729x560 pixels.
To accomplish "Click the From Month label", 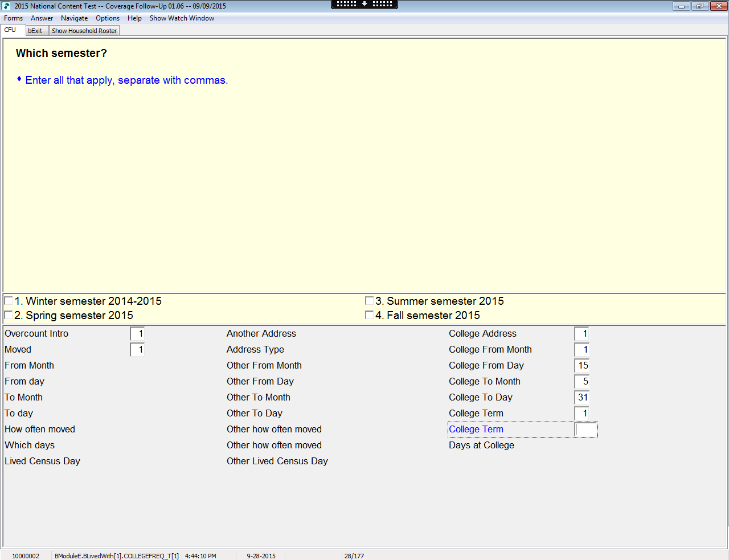I will 29,366.
